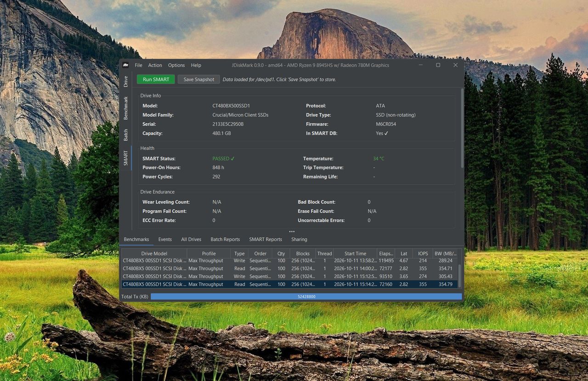This screenshot has width=588, height=381.
Task: Sort by the IOPS column header
Action: 423,253
